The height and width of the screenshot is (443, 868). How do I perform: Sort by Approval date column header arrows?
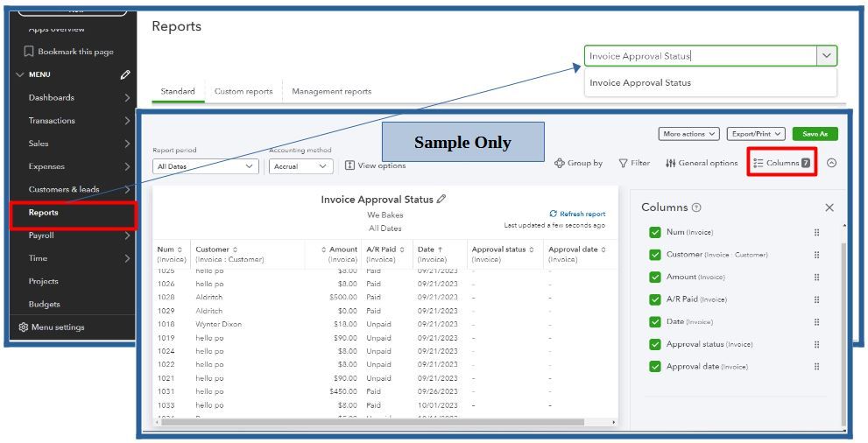click(x=603, y=250)
